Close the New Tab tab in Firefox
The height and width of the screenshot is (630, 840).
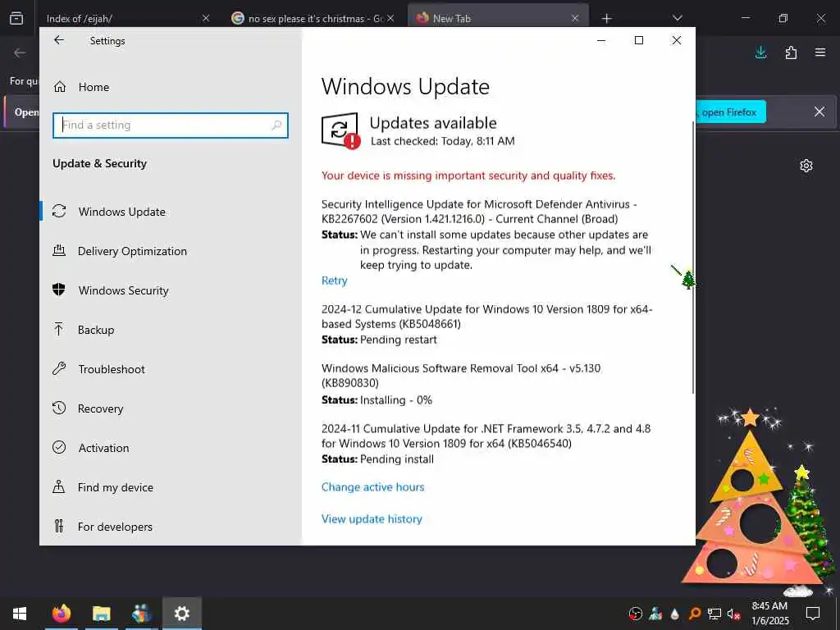[x=575, y=18]
